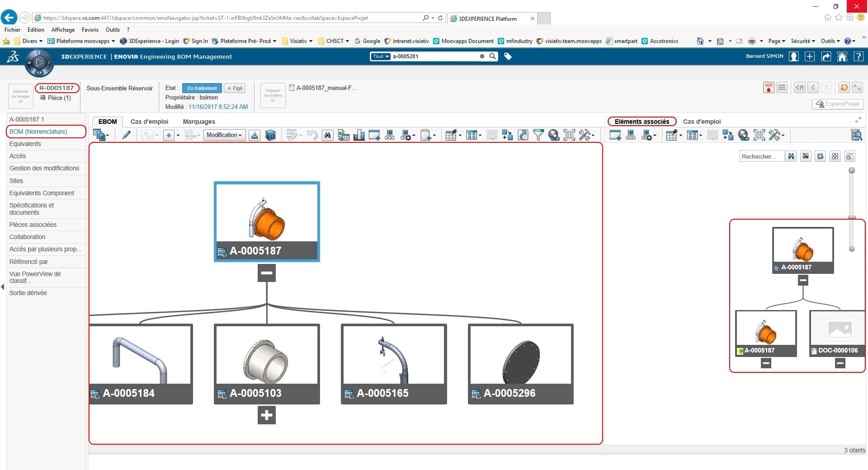Select the Eléments associés tab
The width and height of the screenshot is (868, 470).
642,122
